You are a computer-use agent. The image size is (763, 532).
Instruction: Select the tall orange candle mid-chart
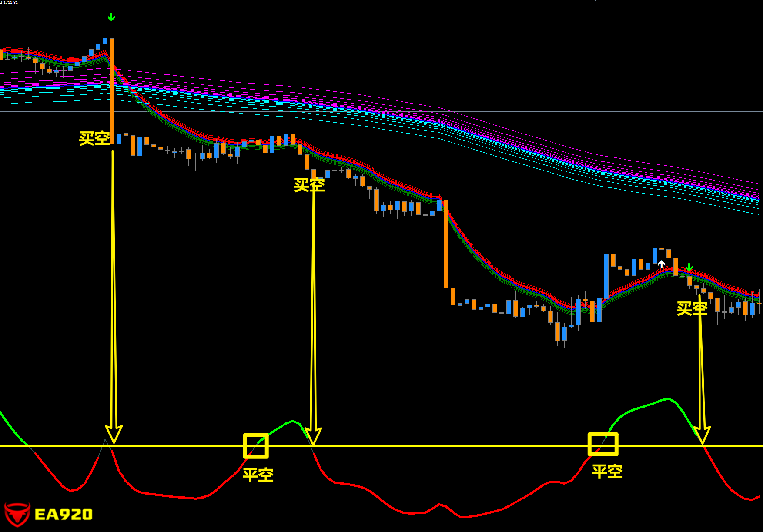tap(446, 244)
